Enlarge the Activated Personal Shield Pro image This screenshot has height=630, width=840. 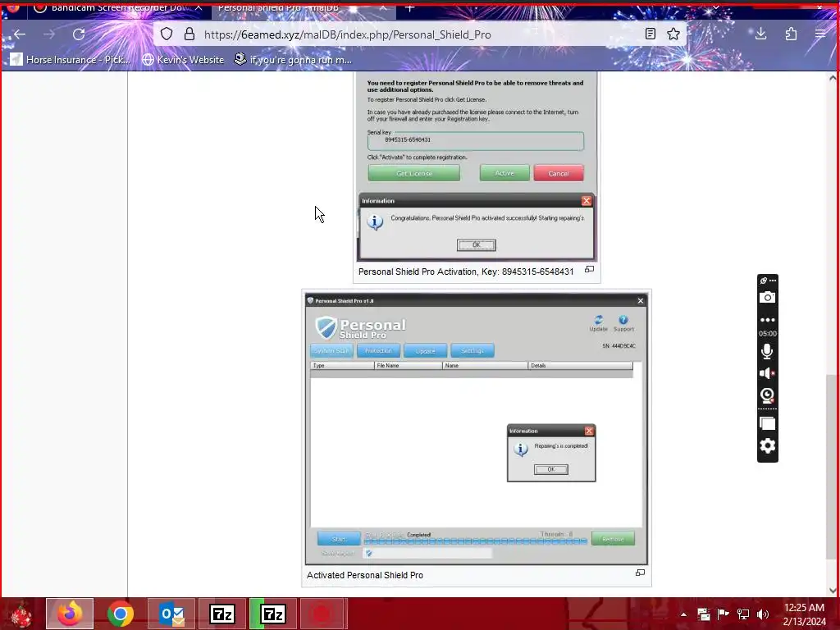tap(640, 573)
